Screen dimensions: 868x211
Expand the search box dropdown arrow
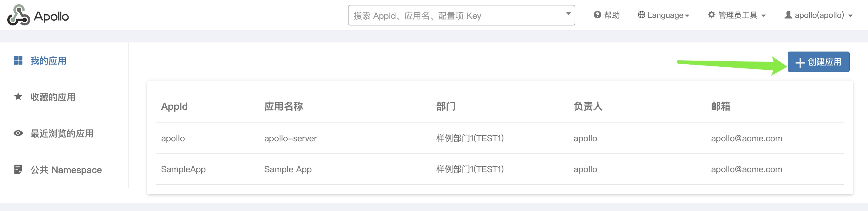pos(568,14)
